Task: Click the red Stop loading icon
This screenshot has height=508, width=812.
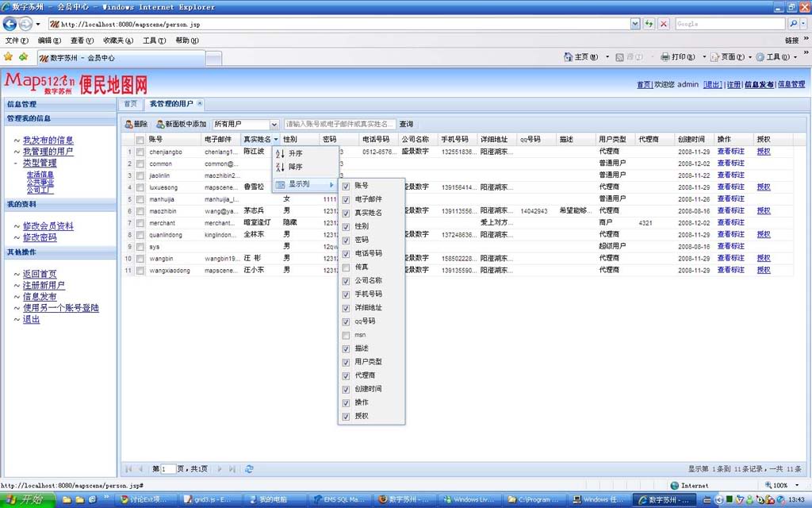Action: click(664, 24)
